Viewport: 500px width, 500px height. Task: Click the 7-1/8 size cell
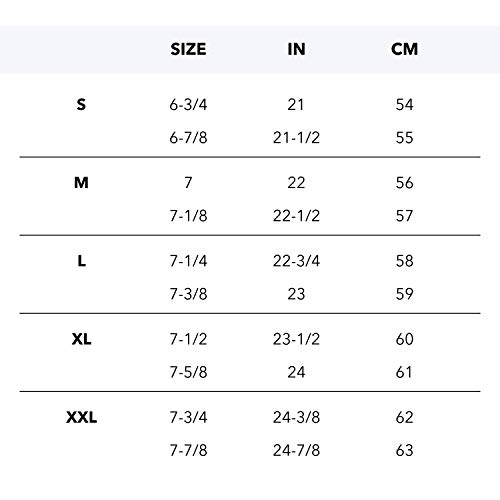tap(188, 216)
